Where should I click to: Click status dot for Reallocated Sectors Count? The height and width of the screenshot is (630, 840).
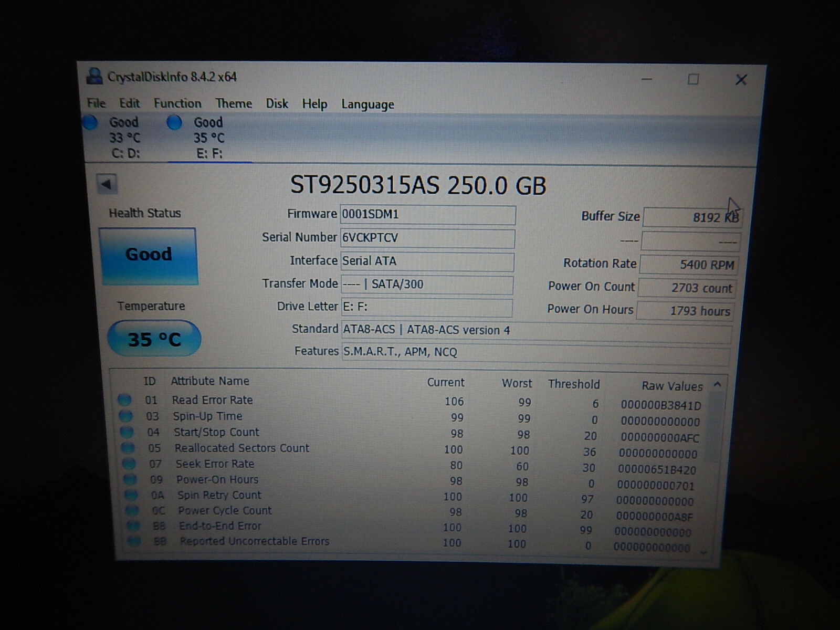click(x=128, y=448)
